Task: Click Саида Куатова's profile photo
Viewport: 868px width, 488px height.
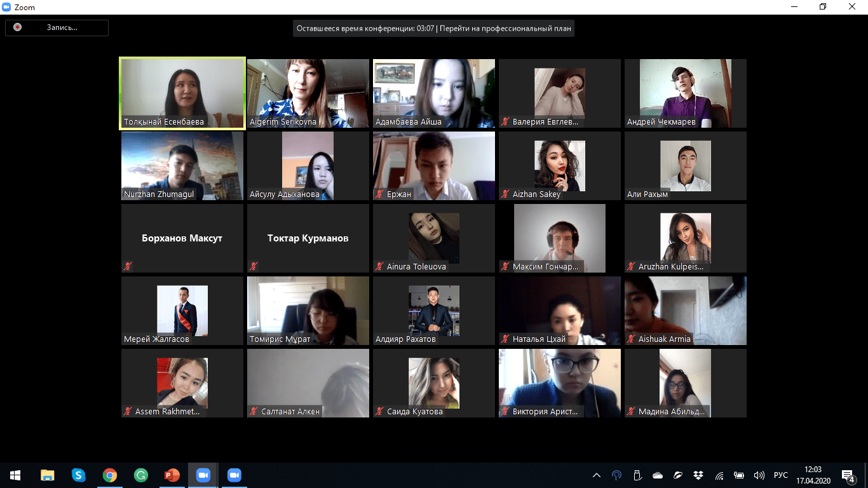Action: (434, 383)
